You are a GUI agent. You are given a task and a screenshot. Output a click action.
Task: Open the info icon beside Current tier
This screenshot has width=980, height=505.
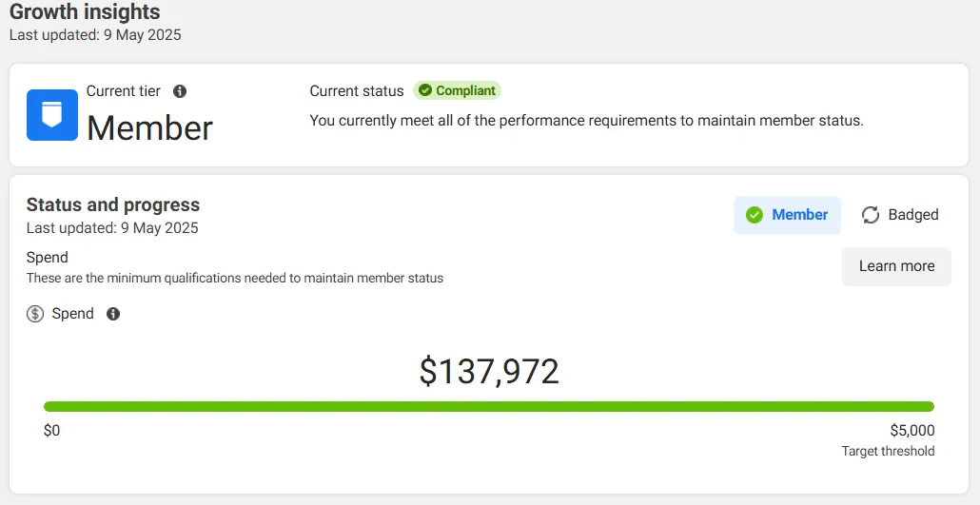click(x=180, y=91)
